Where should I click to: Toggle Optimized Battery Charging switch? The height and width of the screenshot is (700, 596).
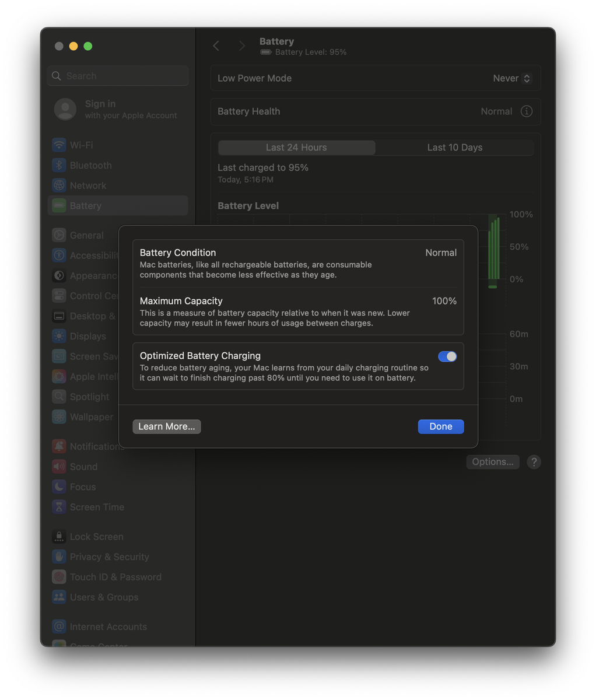(447, 356)
